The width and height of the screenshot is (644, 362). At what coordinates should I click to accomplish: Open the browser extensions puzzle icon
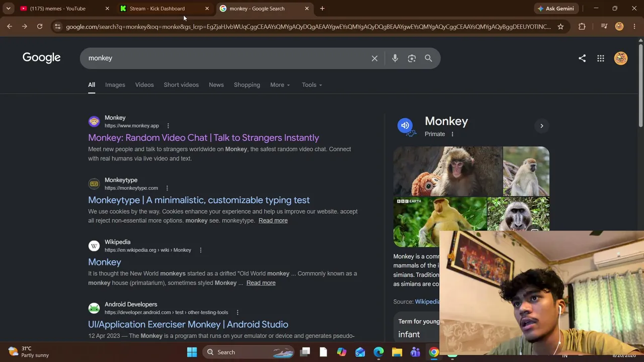(582, 27)
